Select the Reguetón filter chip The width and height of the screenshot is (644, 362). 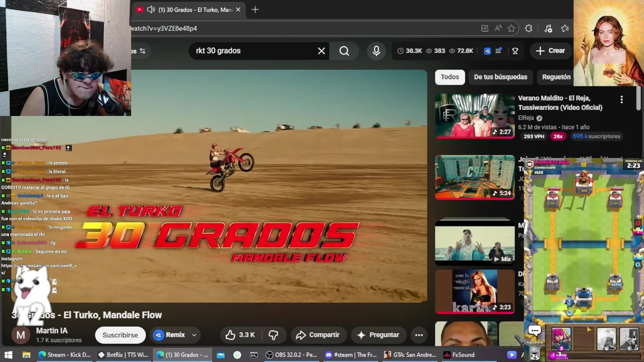coord(556,77)
